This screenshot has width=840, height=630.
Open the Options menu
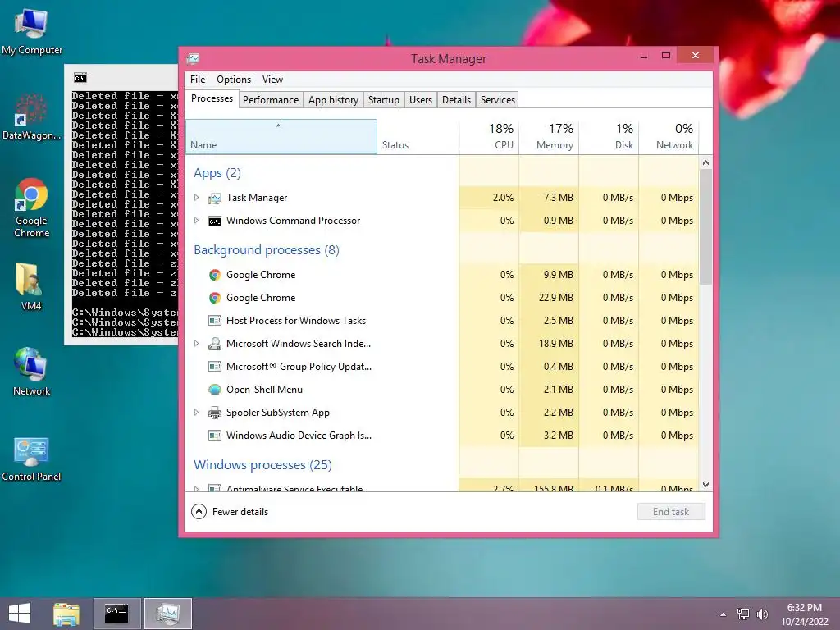tap(234, 80)
